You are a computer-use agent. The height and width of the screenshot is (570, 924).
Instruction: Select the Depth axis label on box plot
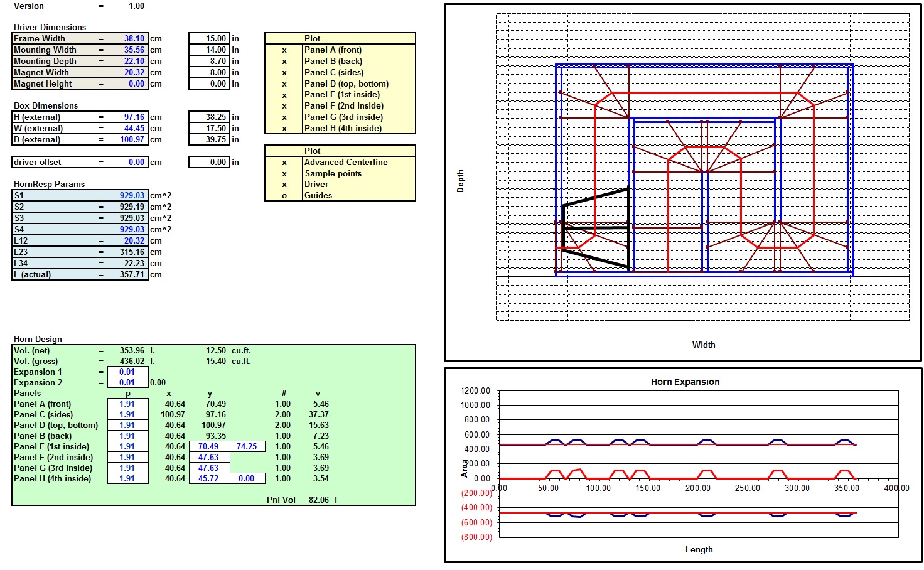tap(461, 181)
